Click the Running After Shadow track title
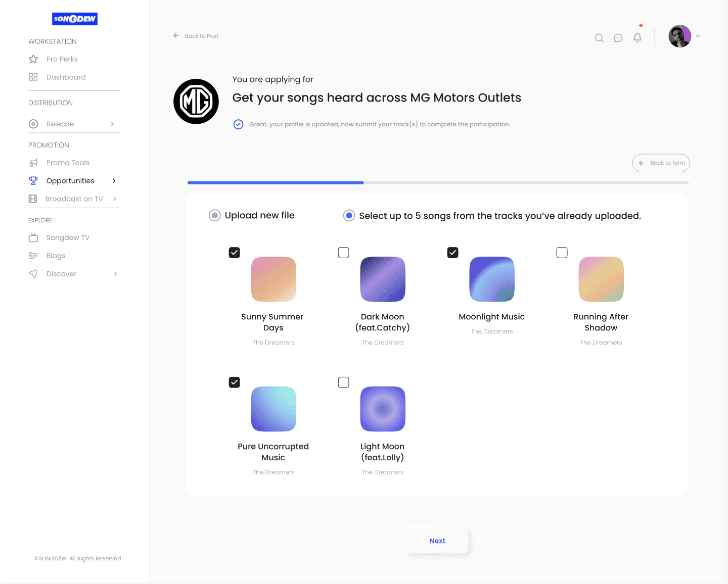 [x=601, y=322]
